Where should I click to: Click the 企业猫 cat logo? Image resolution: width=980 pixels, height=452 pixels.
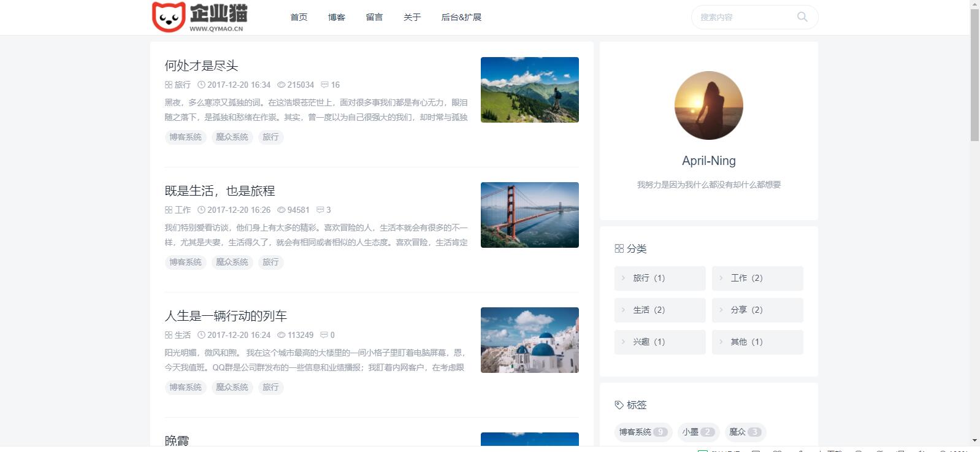169,17
